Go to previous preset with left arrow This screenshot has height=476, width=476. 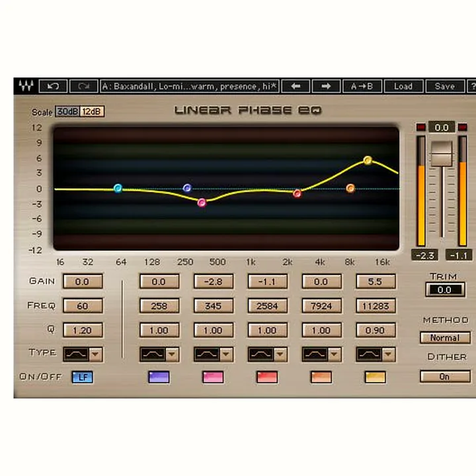click(x=296, y=86)
